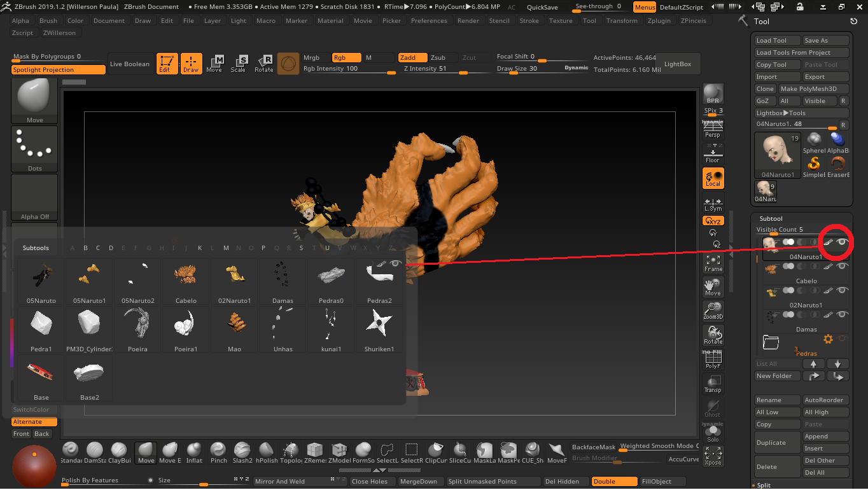The height and width of the screenshot is (490, 868).
Task: Open the Preferences menu
Action: [x=429, y=20]
